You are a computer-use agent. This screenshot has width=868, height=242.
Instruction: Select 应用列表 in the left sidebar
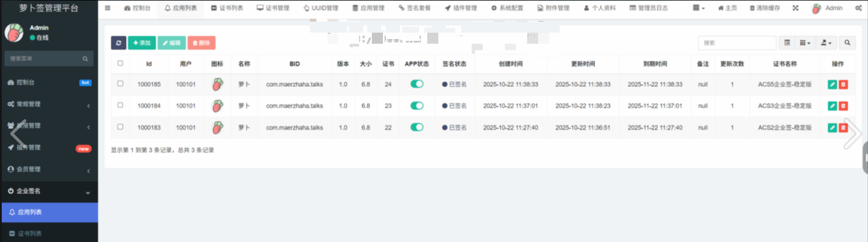pos(49,212)
